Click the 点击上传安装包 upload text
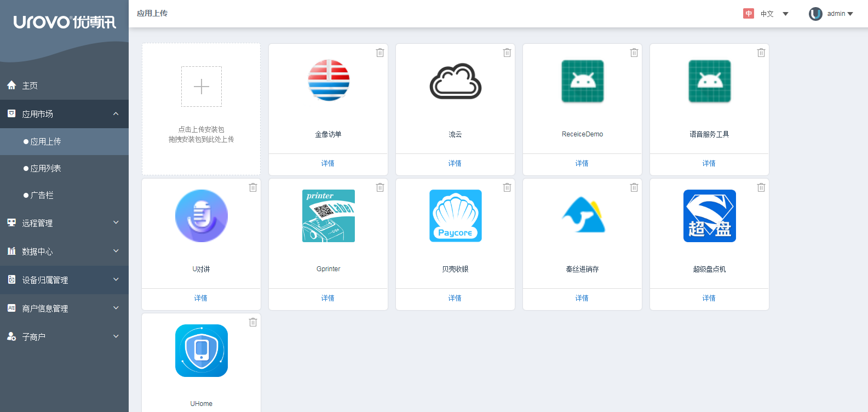868x412 pixels. tap(202, 129)
